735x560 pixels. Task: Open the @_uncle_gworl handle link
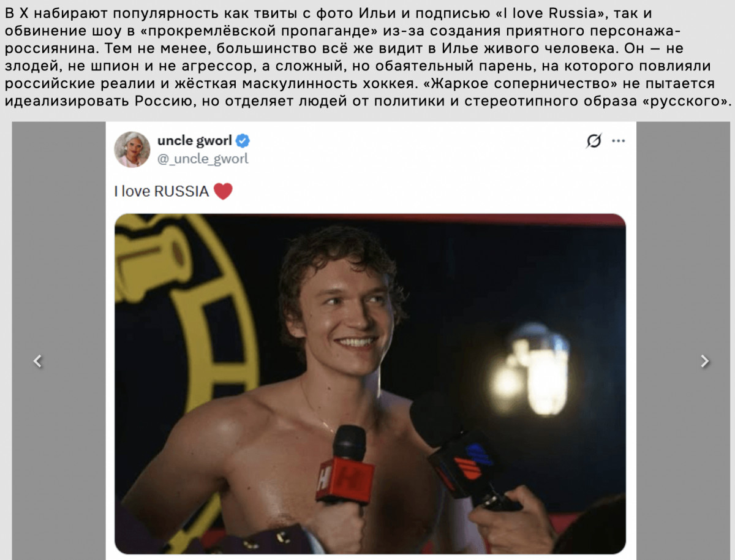pyautogui.click(x=203, y=159)
